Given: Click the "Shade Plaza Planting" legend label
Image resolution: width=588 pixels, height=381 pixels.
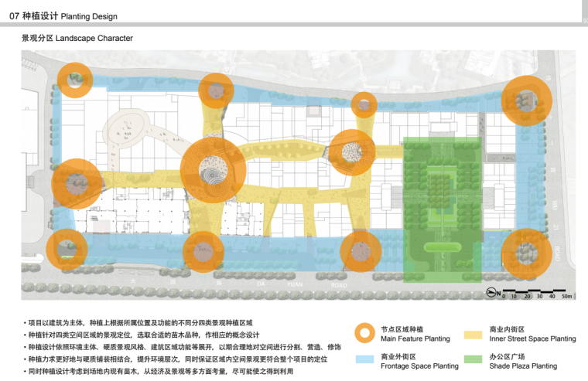Looking at the screenshot, I should click(x=523, y=366).
